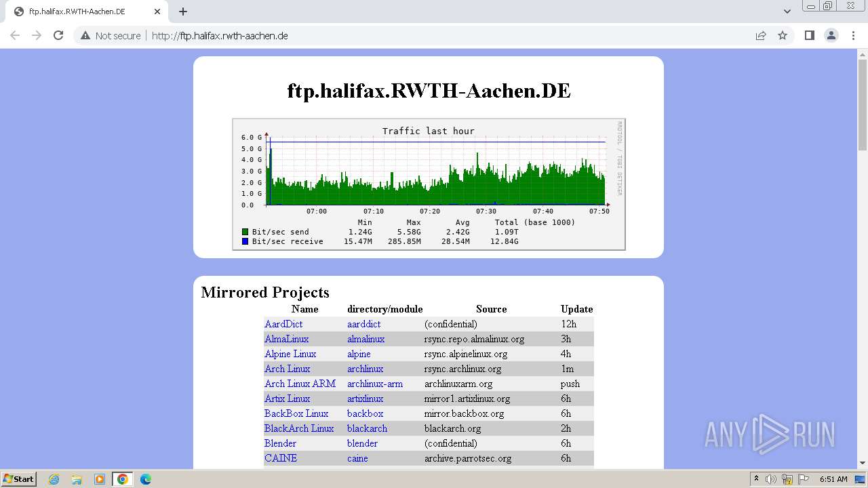Image resolution: width=868 pixels, height=488 pixels.
Task: Open the Arch Linux project link
Action: click(288, 369)
